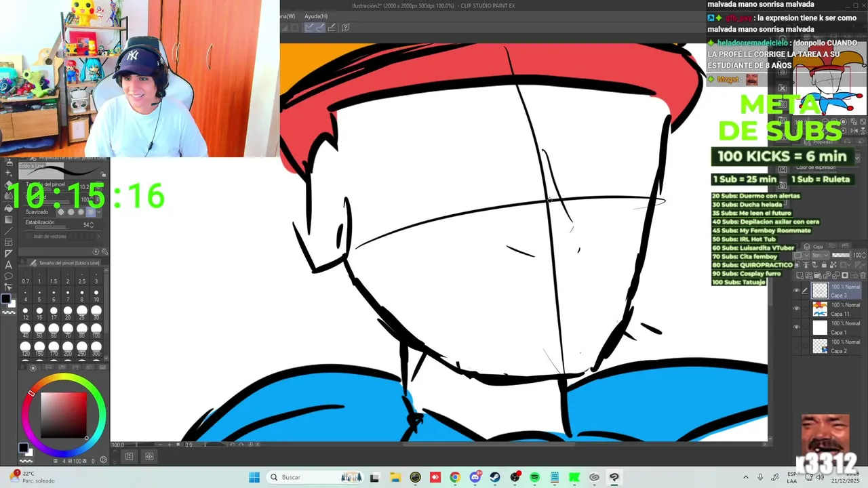Expand the Suavizado options arrow
Screen dimensions: 868x488
[x=99, y=212]
